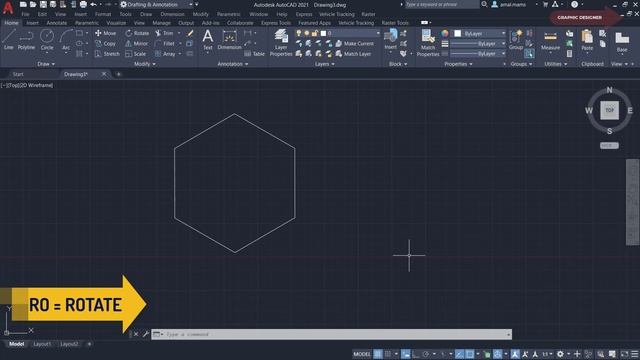
Task: Click the Insert block icon
Action: tap(391, 39)
